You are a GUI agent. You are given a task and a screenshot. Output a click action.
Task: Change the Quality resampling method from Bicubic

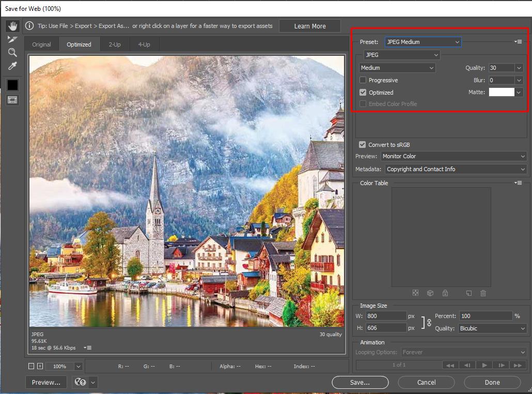[492, 328]
